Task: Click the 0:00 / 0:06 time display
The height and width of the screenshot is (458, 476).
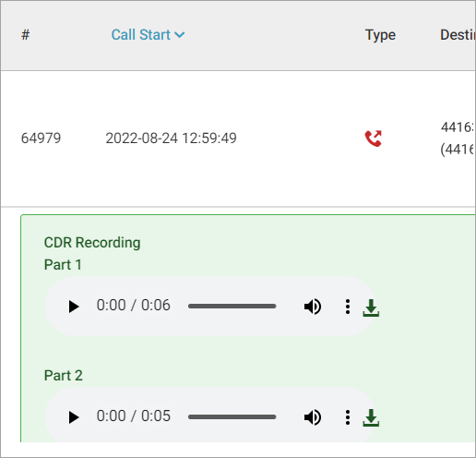Action: point(134,306)
